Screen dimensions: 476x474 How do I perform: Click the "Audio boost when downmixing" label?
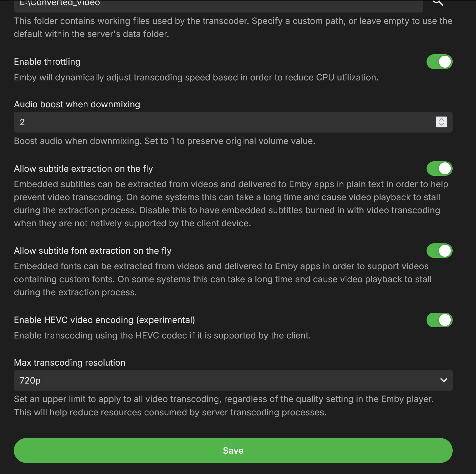[77, 104]
